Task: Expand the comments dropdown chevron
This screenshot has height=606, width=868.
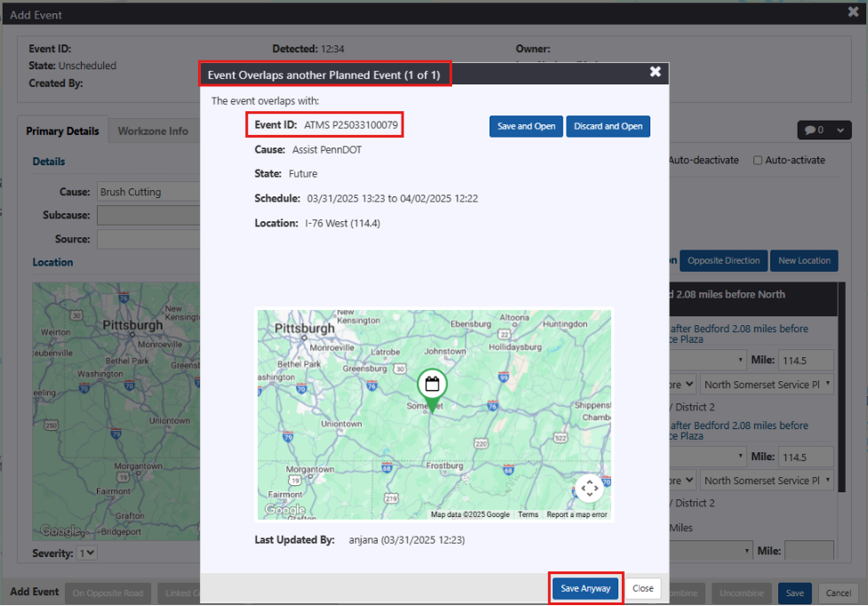Action: [839, 130]
